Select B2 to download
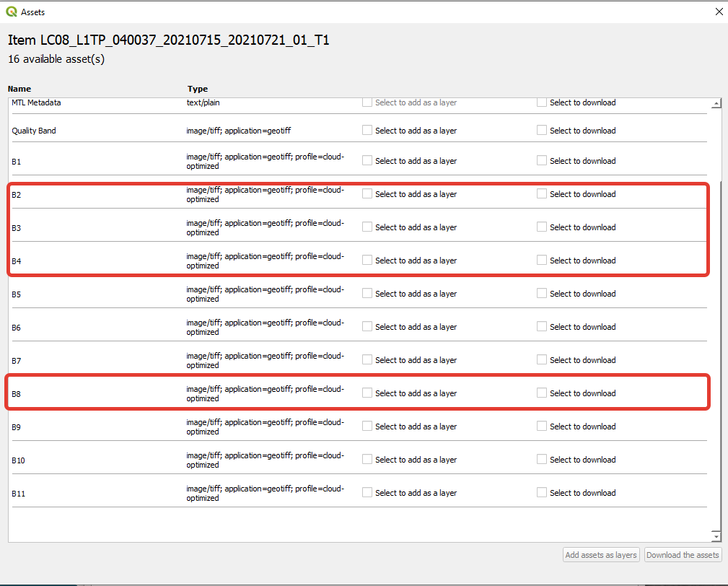This screenshot has height=586, width=728. (541, 194)
